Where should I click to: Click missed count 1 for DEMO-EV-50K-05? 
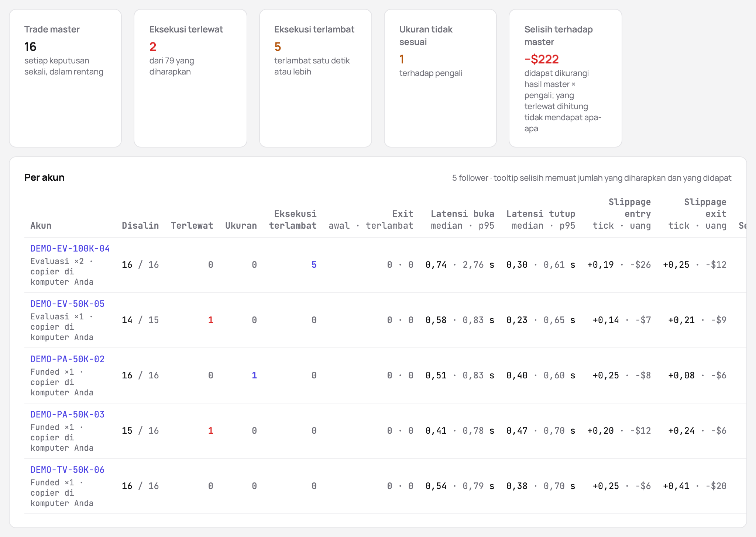click(210, 320)
